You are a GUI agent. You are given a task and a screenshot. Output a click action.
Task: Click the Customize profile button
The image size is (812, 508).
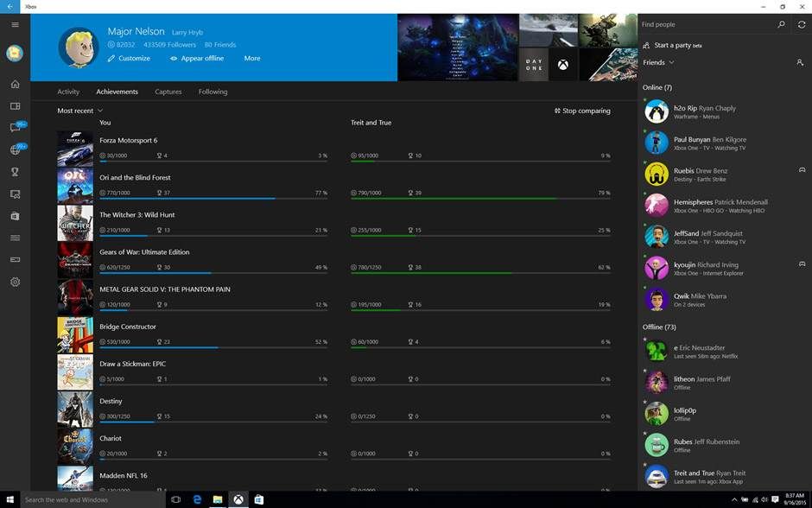(129, 59)
